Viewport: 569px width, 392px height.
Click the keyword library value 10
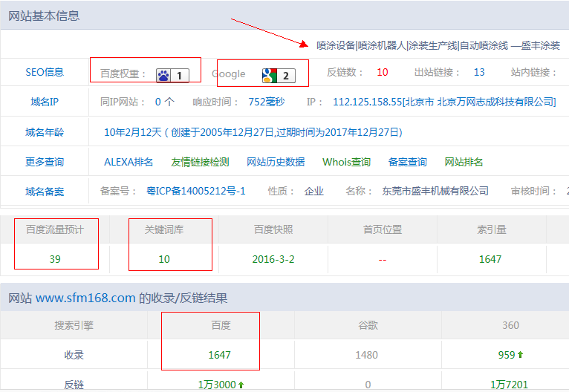(164, 259)
